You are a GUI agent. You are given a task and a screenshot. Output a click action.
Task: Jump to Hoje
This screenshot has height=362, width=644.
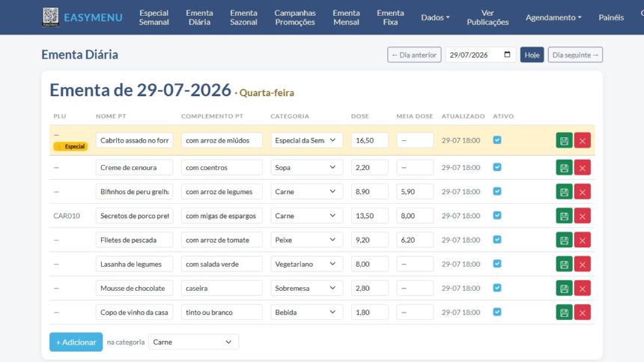[x=532, y=55]
